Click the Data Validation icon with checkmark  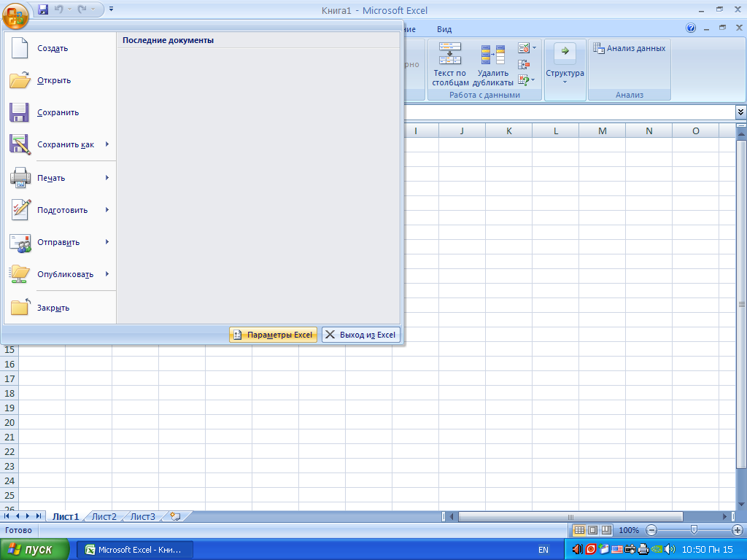tap(524, 48)
